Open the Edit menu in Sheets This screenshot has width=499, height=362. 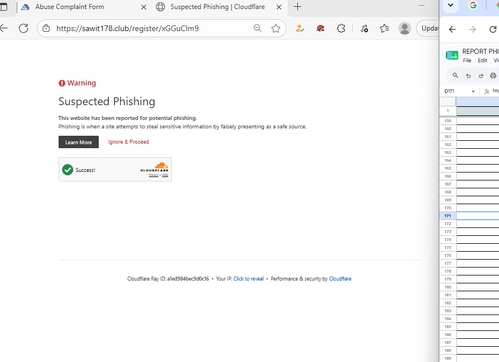[x=482, y=60]
